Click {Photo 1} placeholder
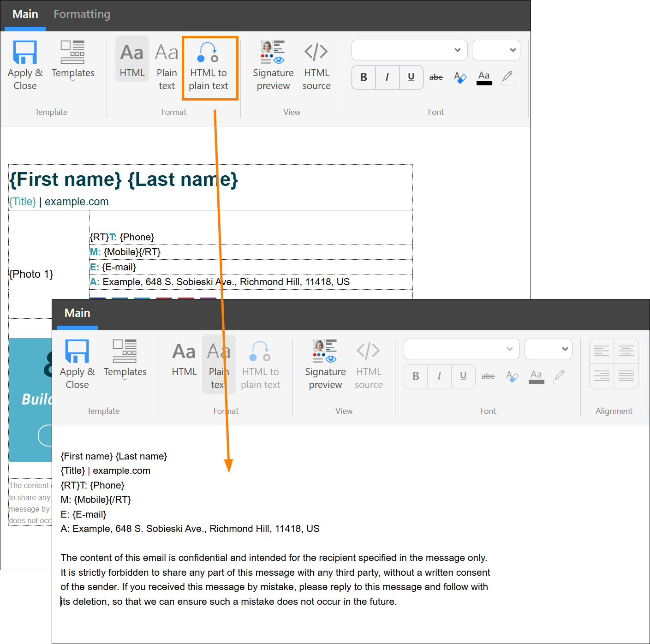This screenshot has height=644, width=650. coord(31,274)
